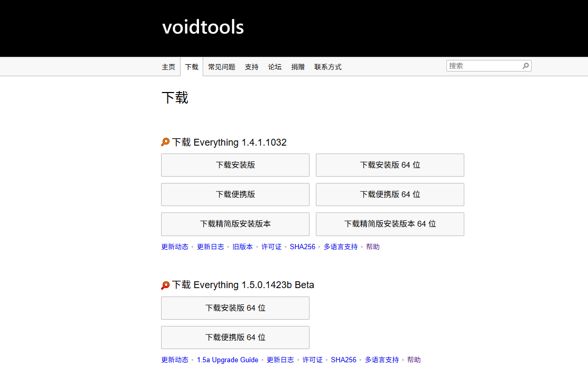Click the red Everything icon beside 1.5.0.1423b Beta

tap(165, 285)
